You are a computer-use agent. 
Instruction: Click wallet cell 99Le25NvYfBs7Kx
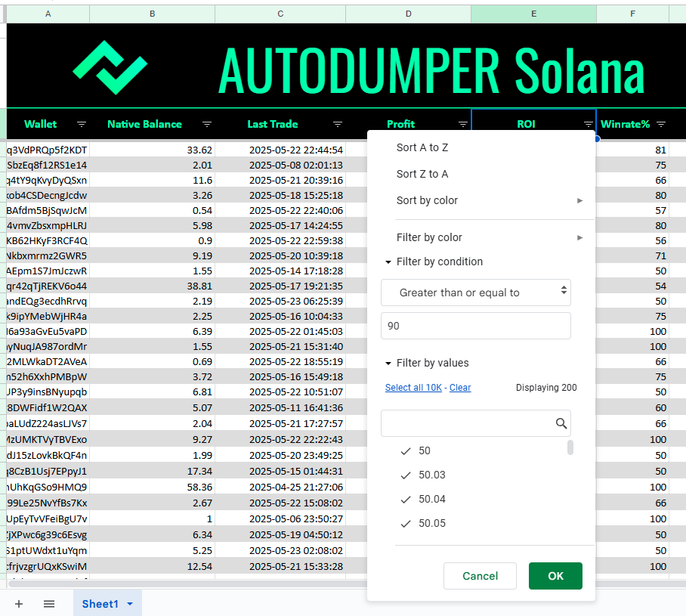[47, 503]
